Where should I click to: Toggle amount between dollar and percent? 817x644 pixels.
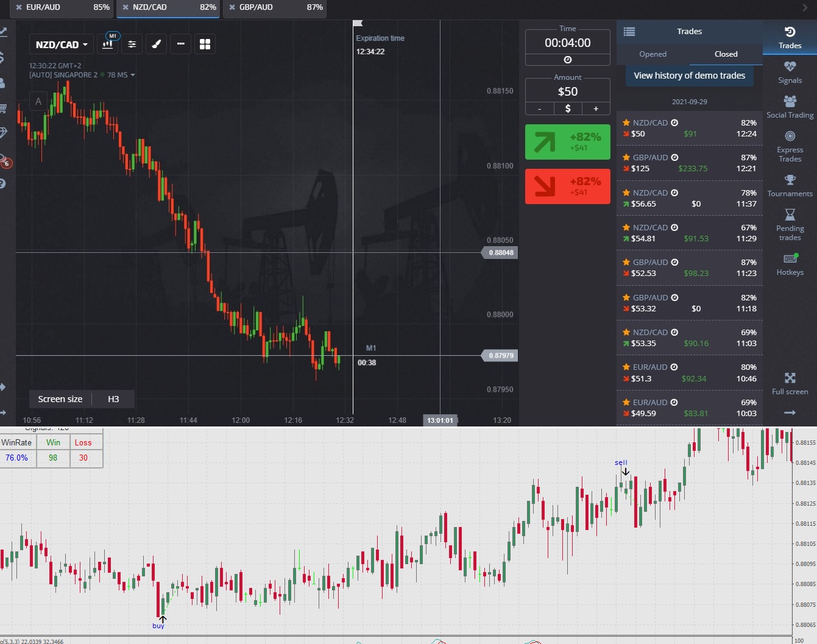click(568, 108)
